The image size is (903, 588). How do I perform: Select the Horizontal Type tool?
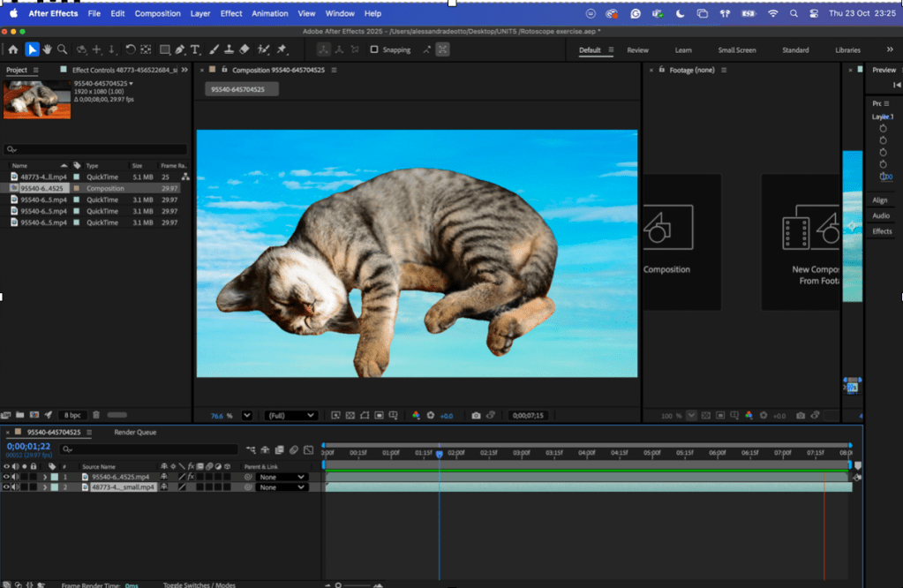point(195,49)
